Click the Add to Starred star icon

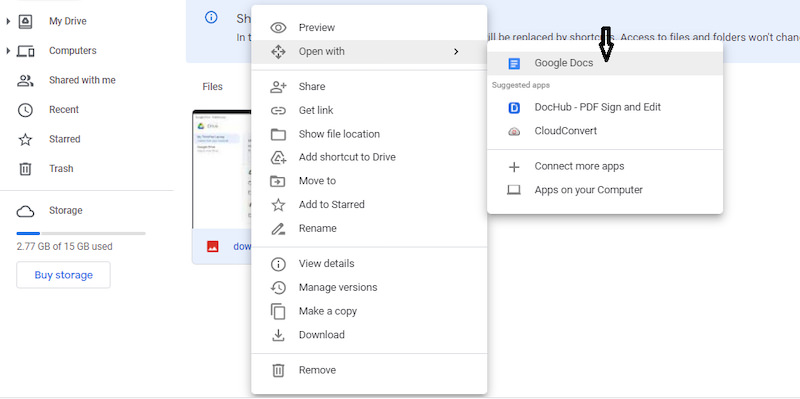pos(278,205)
